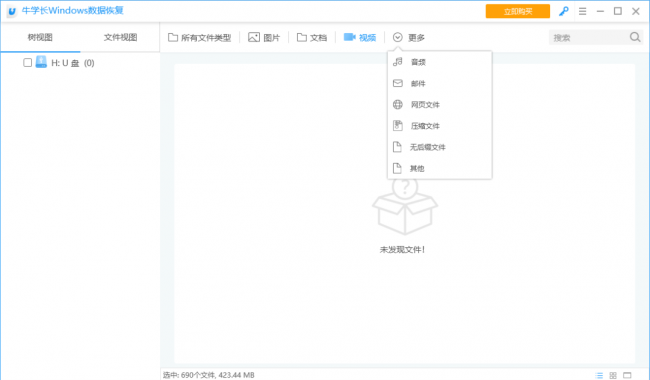Viewport: 650px width, 380px height.
Task: Select the H: U 盘 (0) tree item
Action: [73, 63]
